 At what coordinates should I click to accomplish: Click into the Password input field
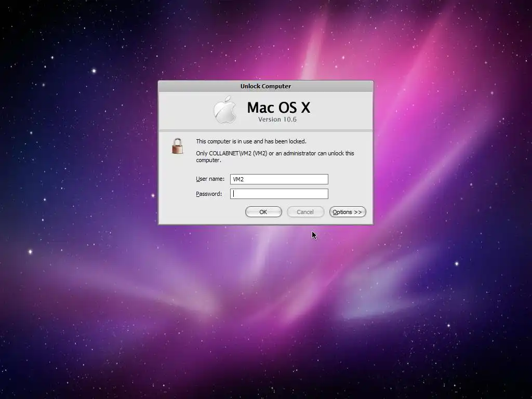coord(279,194)
